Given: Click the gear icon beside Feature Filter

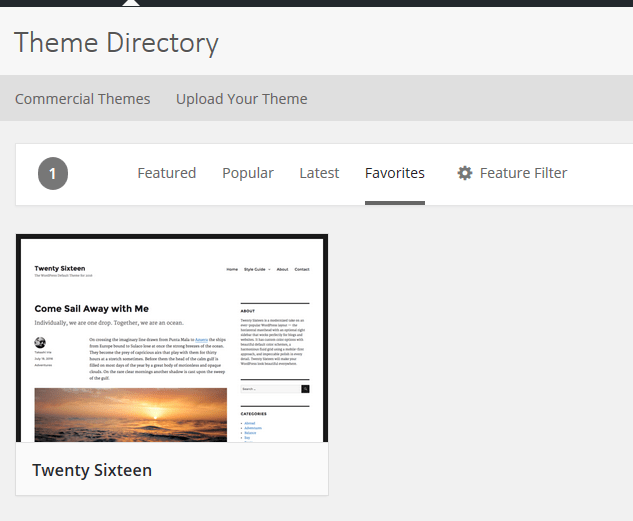Looking at the screenshot, I should click(x=464, y=173).
